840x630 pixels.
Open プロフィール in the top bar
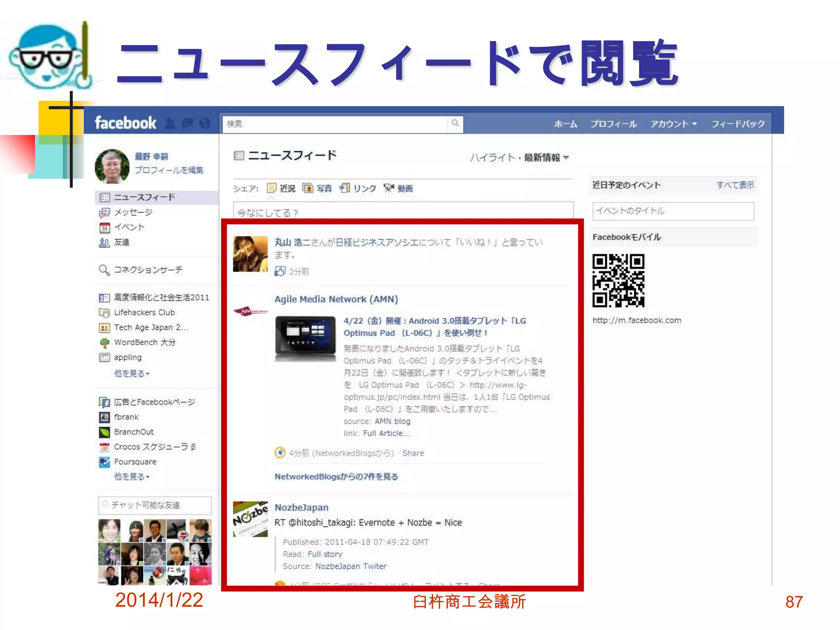tap(613, 124)
